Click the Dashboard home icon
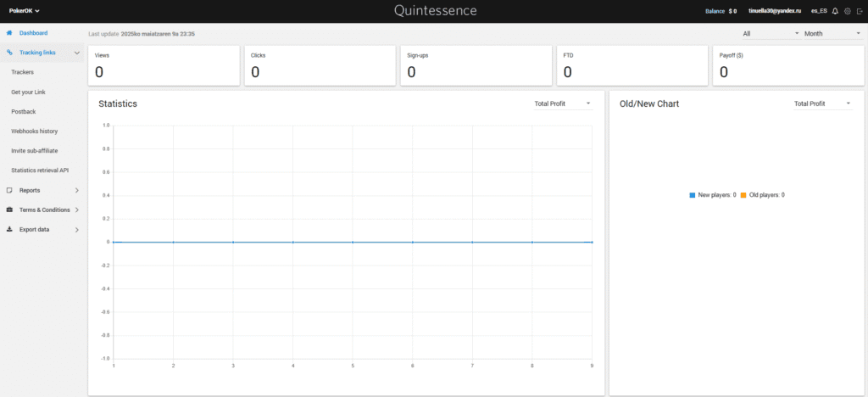Screen dimensions: 868x397 (x=9, y=33)
